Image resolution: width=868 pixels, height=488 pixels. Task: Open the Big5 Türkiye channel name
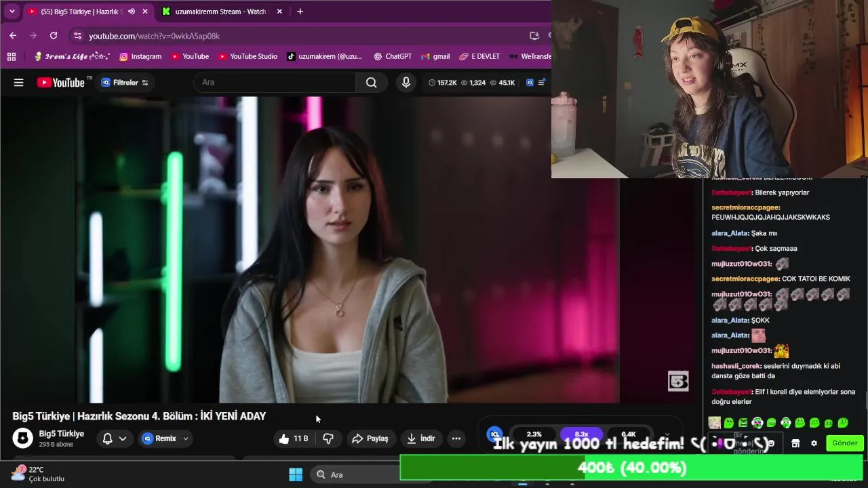[x=62, y=434]
